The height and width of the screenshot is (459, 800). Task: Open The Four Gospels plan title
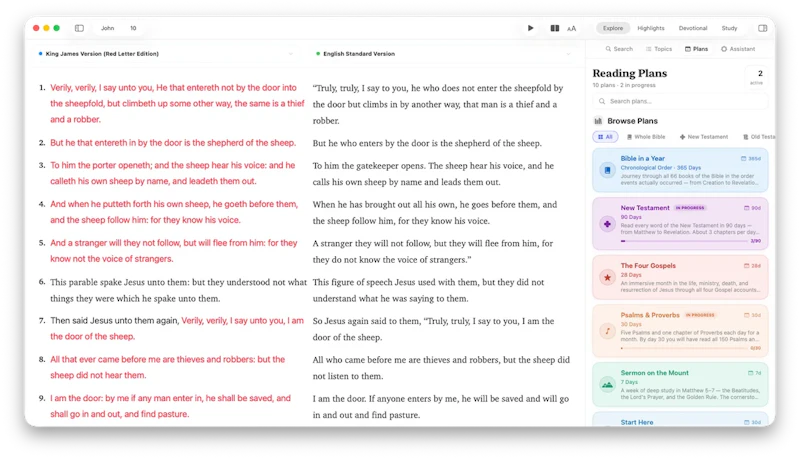[648, 266]
